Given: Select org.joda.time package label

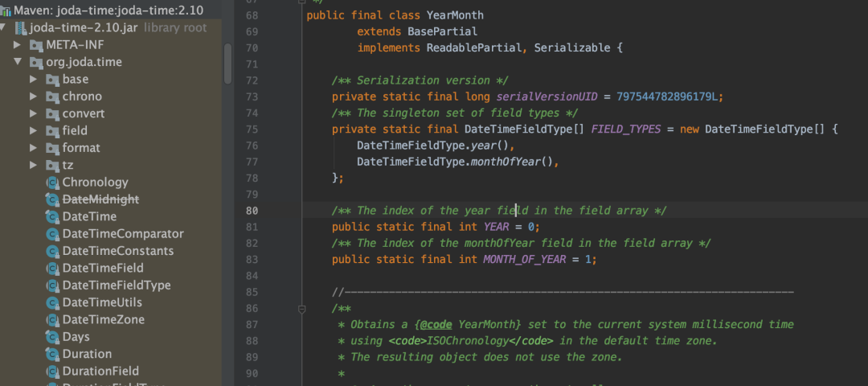Looking at the screenshot, I should pos(84,62).
